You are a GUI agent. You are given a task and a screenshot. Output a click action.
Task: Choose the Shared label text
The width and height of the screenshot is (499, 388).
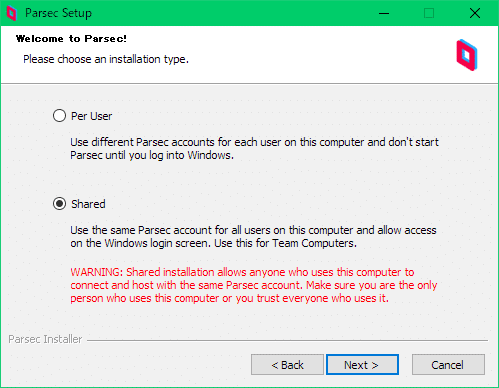pyautogui.click(x=88, y=204)
